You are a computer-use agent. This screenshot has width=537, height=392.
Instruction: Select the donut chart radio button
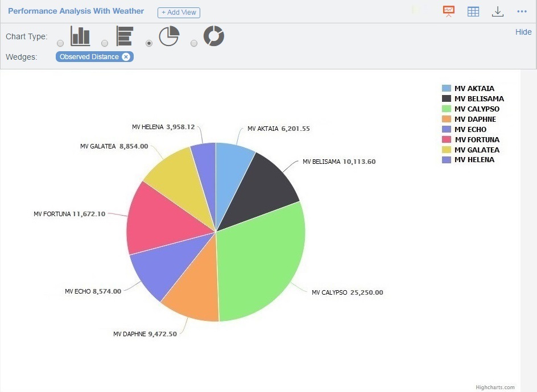(x=193, y=42)
